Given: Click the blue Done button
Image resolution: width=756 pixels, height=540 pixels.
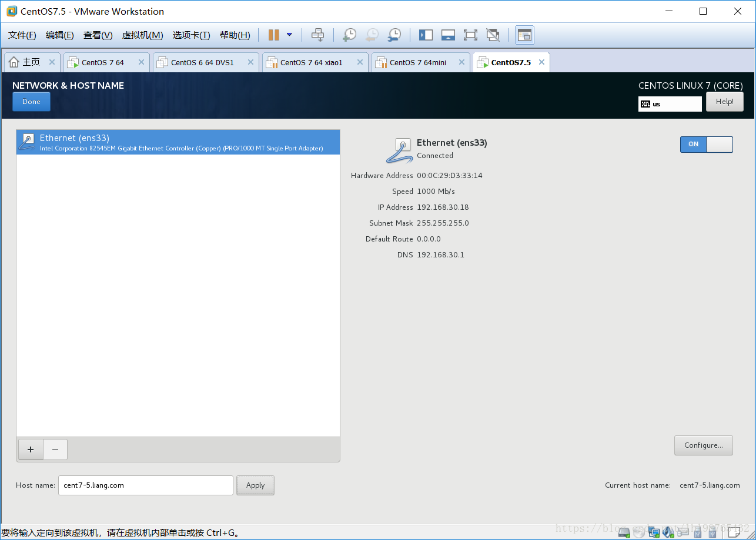Looking at the screenshot, I should (x=31, y=102).
